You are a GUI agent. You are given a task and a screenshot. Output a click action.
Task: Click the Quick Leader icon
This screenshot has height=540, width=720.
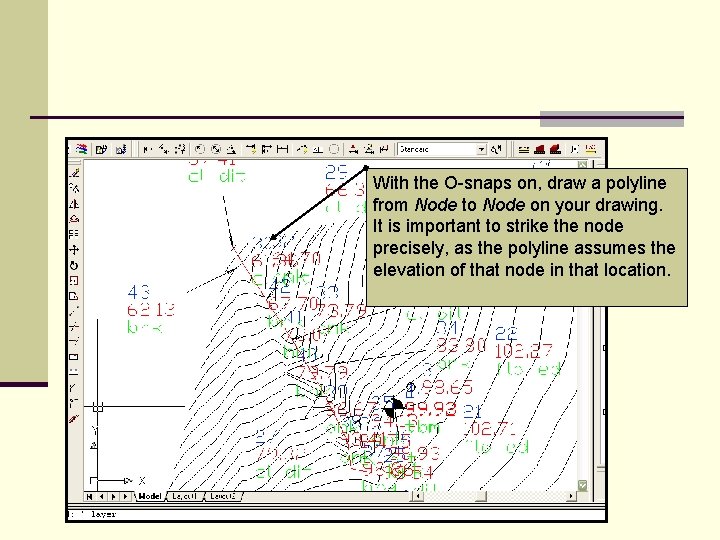[302, 149]
